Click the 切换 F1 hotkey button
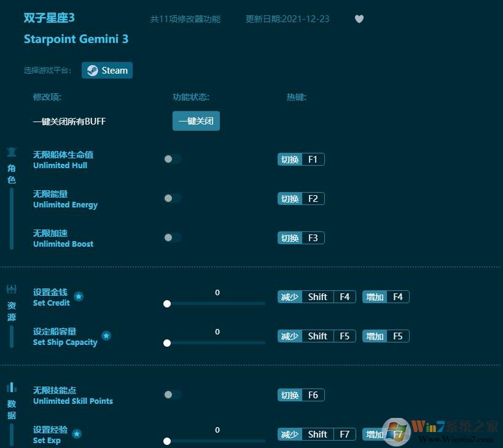 click(301, 159)
